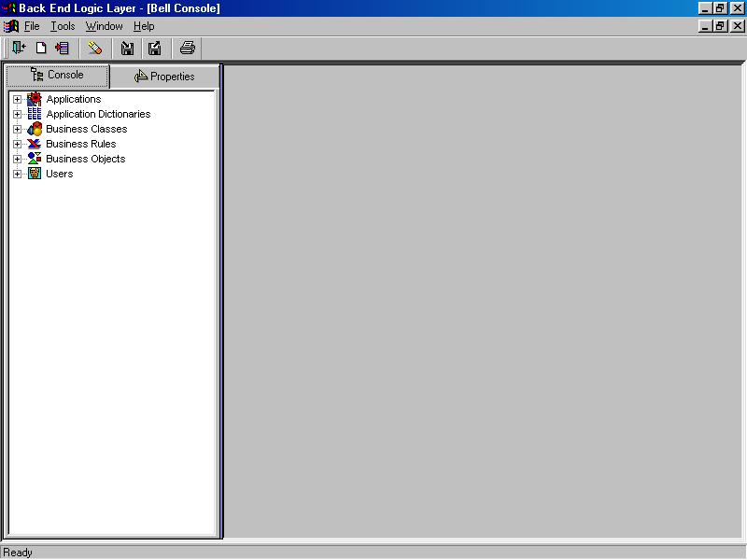The image size is (747, 560).
Task: Open the File menu
Action: pyautogui.click(x=32, y=26)
